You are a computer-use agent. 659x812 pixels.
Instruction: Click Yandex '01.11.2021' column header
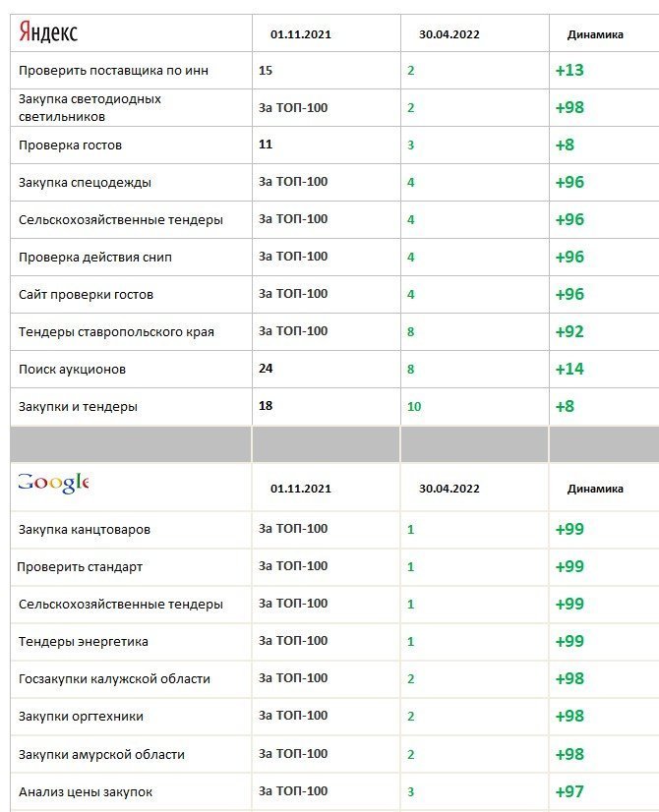tap(301, 34)
